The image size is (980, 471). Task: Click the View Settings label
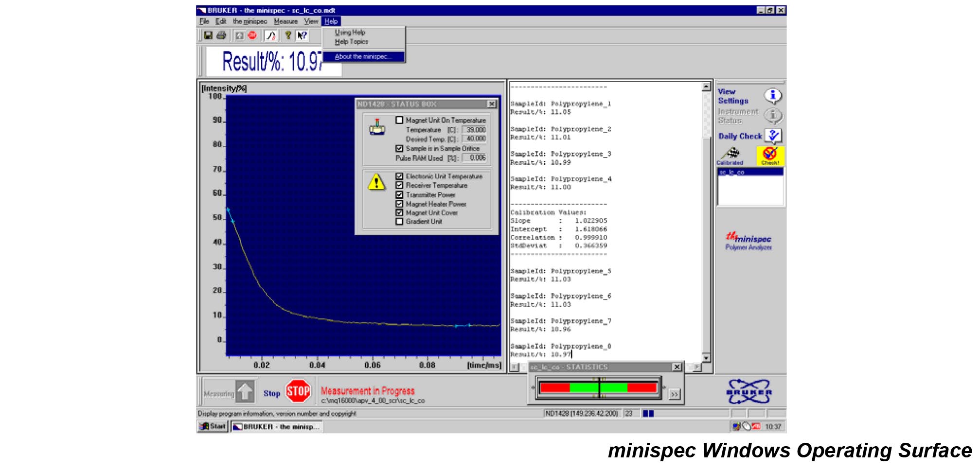[x=733, y=96]
